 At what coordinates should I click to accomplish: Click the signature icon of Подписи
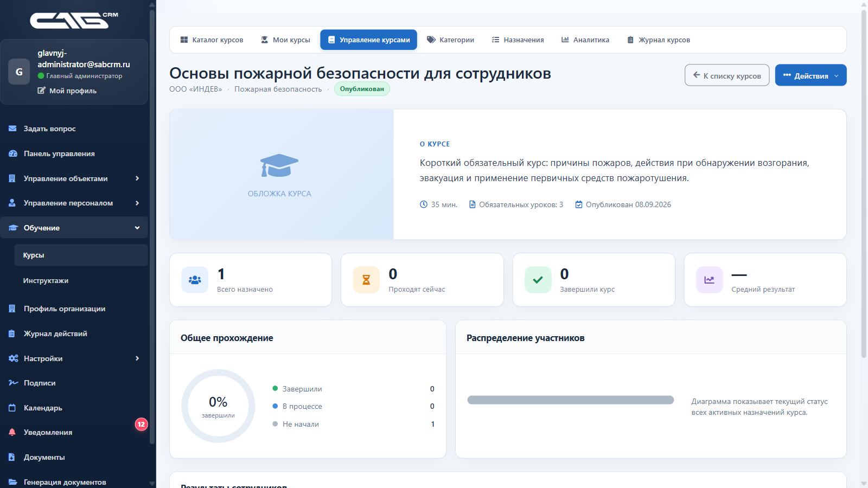coord(13,383)
